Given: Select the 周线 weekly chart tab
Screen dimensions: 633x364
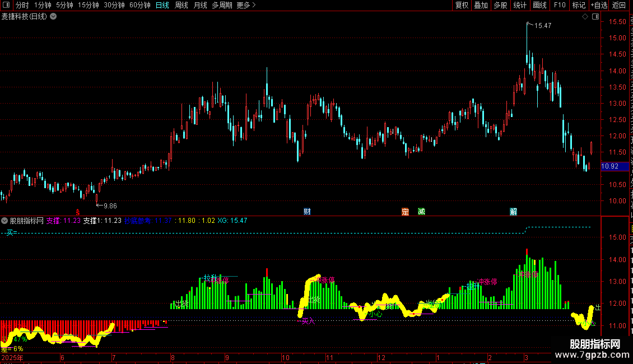Looking at the screenshot, I should (181, 5).
